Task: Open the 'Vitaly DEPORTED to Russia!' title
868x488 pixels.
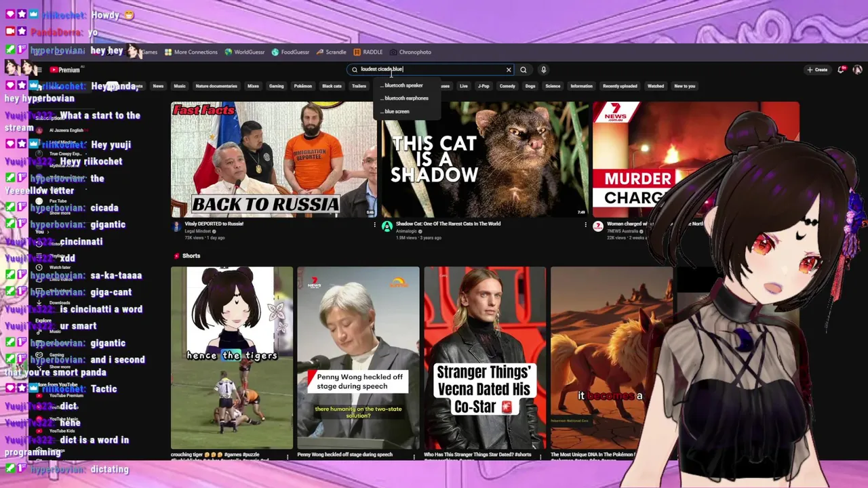Action: click(x=216, y=224)
